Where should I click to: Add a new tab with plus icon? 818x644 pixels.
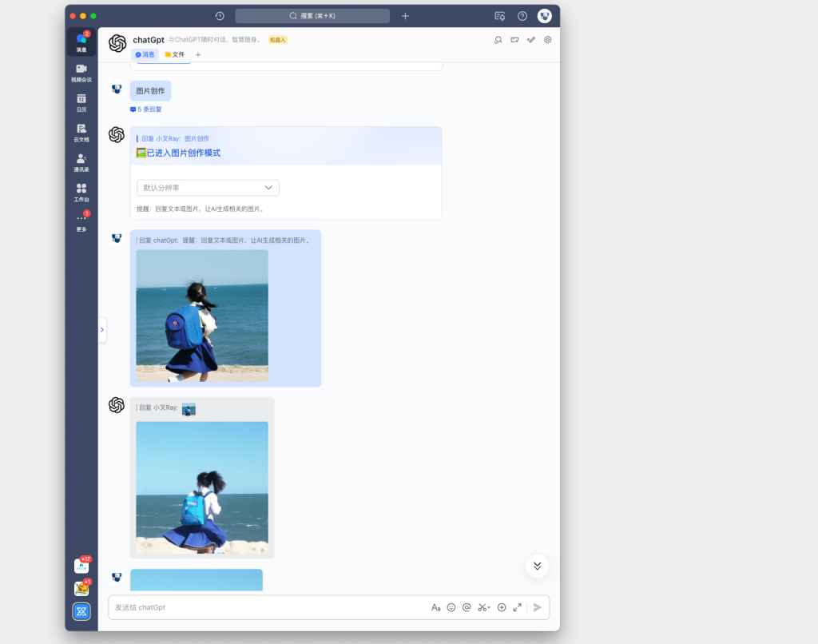(x=198, y=55)
